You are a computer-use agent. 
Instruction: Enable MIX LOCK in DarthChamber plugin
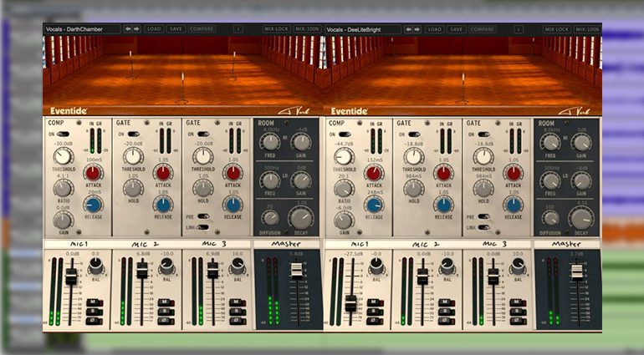click(x=277, y=29)
